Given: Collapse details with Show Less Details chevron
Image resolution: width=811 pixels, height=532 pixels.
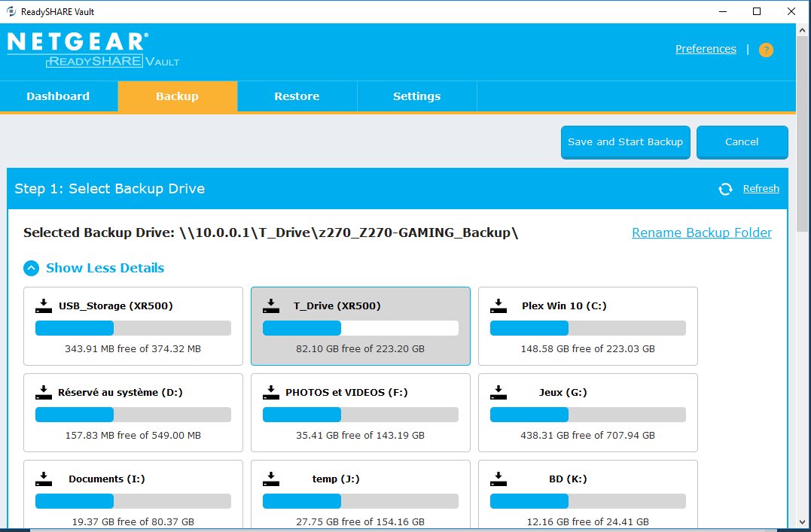Looking at the screenshot, I should (x=31, y=268).
